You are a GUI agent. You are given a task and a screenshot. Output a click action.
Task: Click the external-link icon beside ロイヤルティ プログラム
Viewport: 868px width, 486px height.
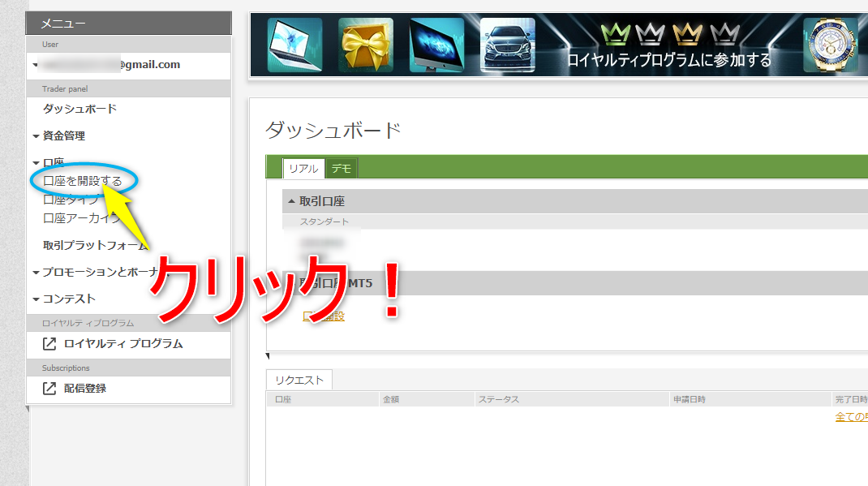click(49, 344)
